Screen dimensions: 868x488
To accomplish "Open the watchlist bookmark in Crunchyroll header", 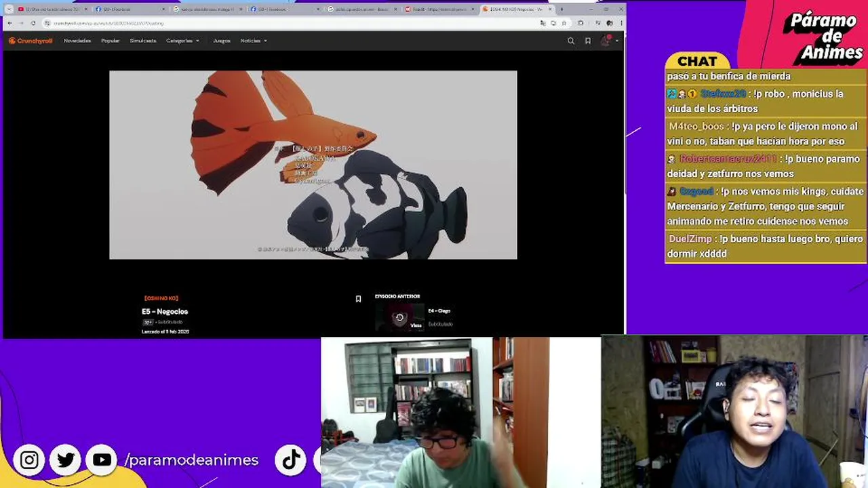I will [x=588, y=41].
